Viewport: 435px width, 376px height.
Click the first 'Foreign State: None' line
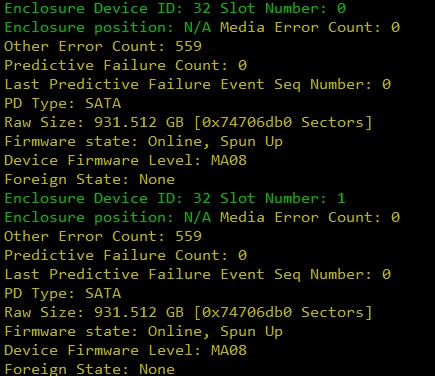coord(89,179)
